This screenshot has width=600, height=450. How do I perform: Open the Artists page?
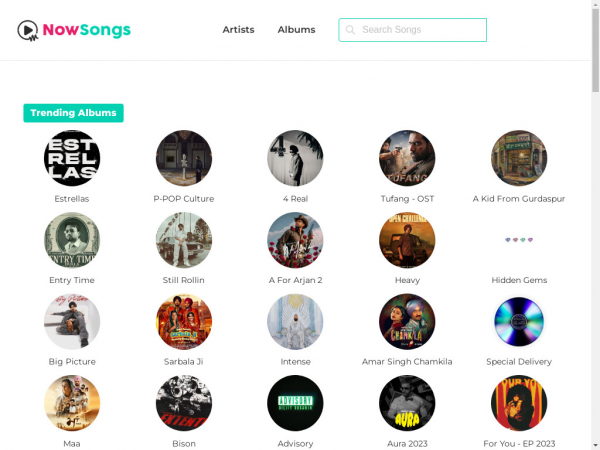coord(238,30)
